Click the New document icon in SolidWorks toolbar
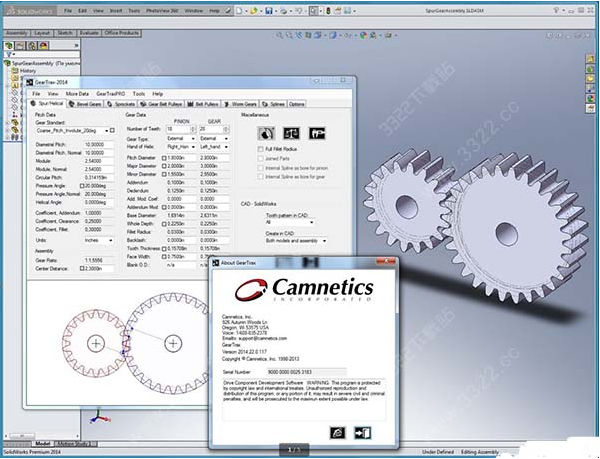 tap(239, 11)
